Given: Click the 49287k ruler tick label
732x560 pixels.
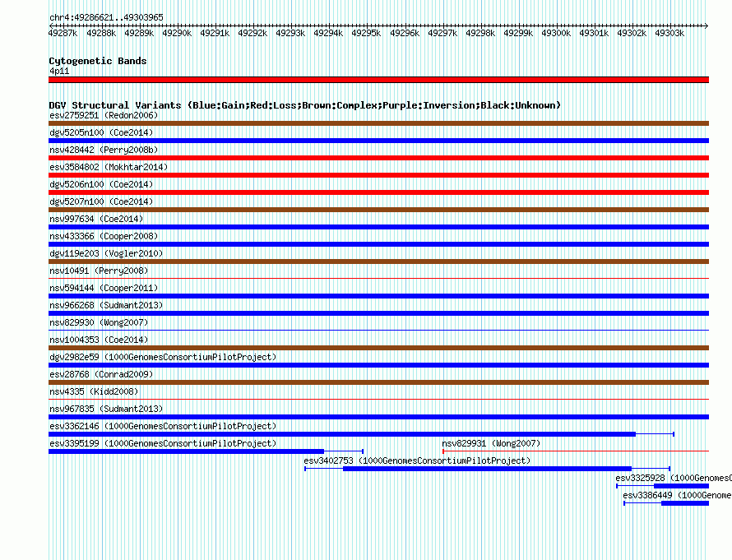Looking at the screenshot, I should click(x=63, y=33).
